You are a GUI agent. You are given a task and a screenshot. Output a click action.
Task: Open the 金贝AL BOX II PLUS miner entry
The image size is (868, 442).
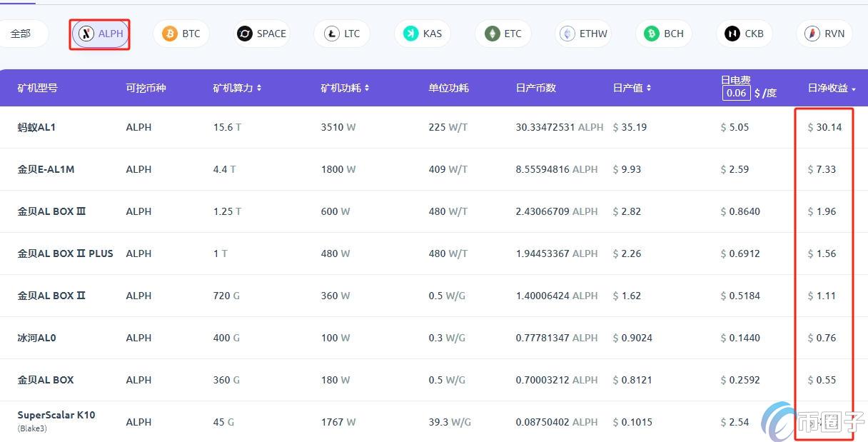point(66,253)
